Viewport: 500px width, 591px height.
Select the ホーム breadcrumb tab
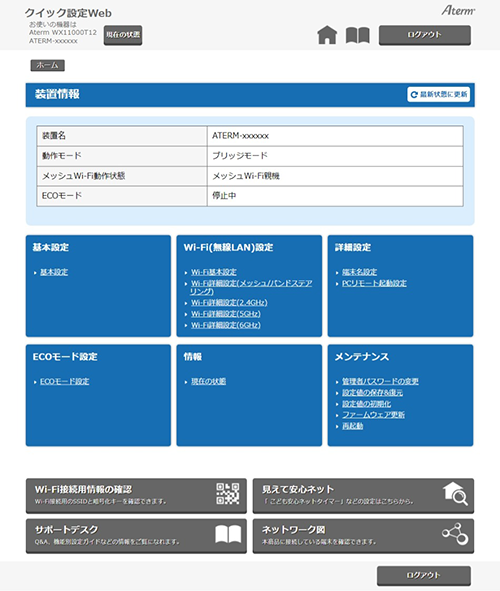tap(47, 65)
